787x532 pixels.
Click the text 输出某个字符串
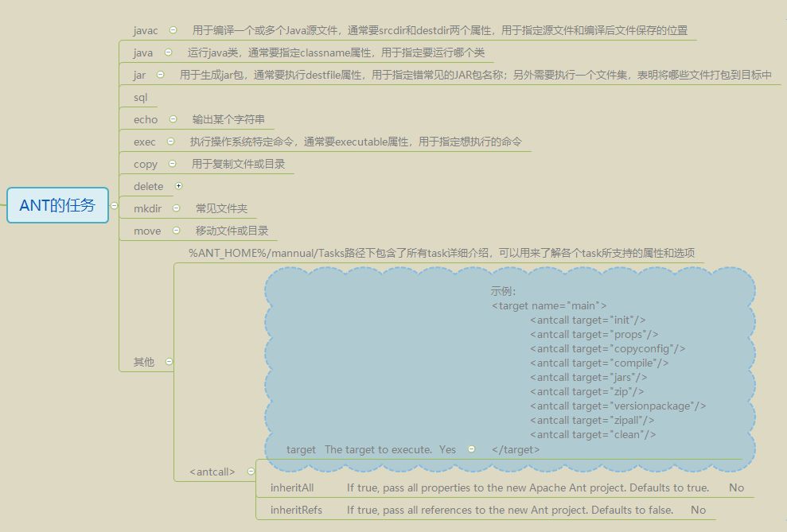click(x=228, y=120)
